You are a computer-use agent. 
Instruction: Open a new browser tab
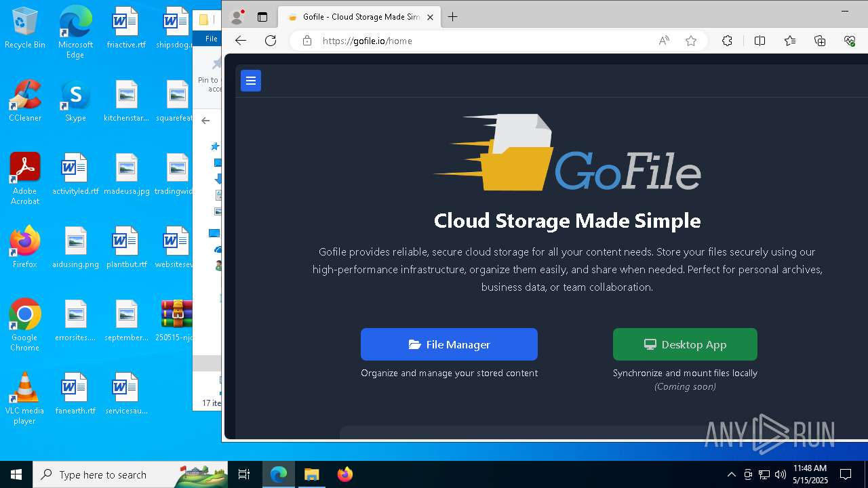tap(453, 17)
